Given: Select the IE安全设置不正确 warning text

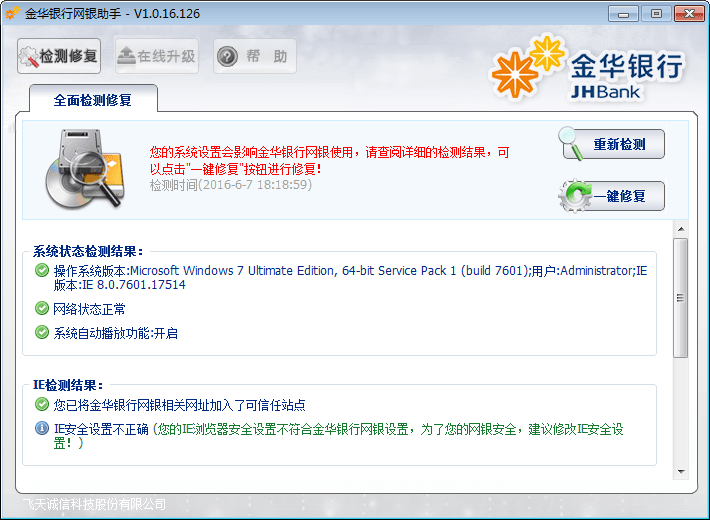Looking at the screenshot, I should coord(338,436).
